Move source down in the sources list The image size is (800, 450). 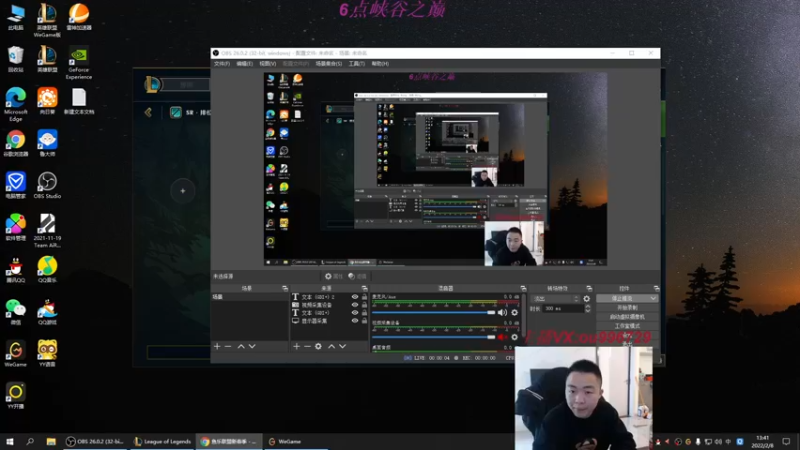click(x=342, y=346)
